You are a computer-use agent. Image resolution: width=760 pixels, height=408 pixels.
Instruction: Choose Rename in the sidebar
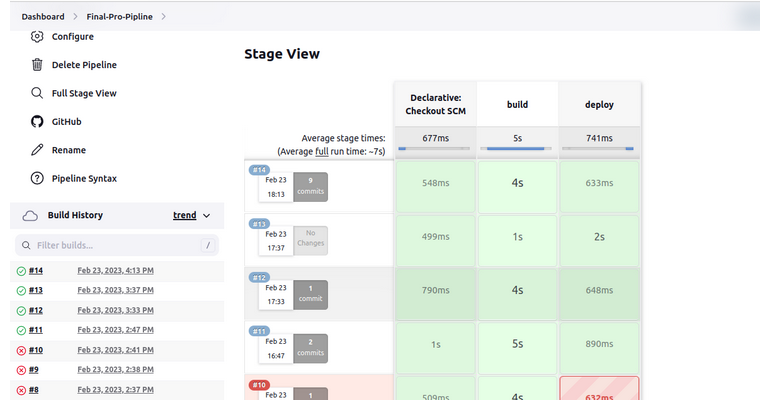coord(69,150)
